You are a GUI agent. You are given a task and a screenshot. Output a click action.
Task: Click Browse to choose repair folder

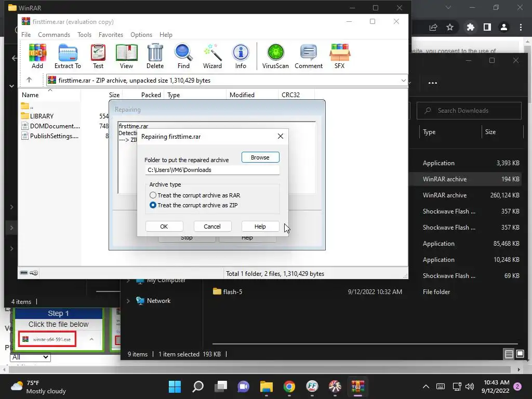tap(260, 157)
